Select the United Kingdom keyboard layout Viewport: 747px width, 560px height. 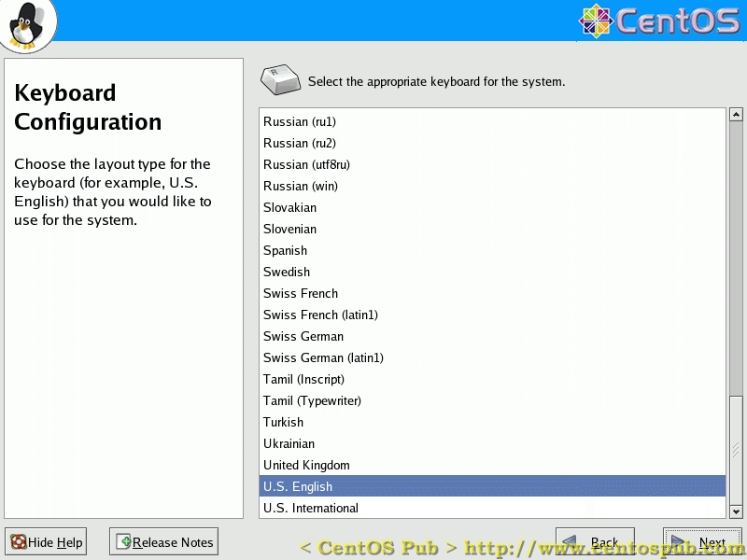point(306,465)
